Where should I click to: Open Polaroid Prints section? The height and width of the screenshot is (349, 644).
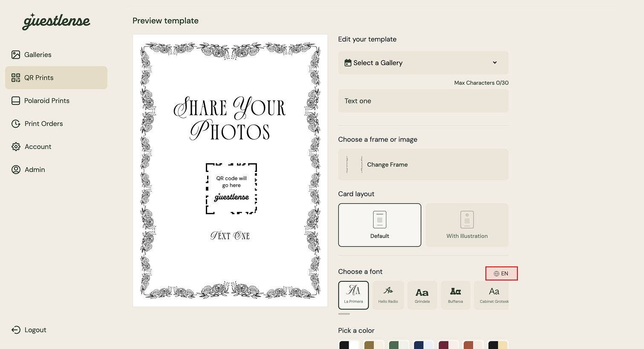tap(56, 100)
